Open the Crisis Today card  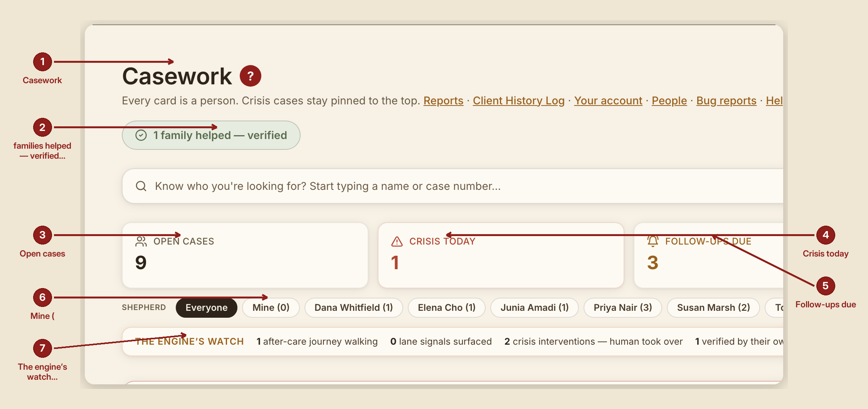[x=501, y=255]
